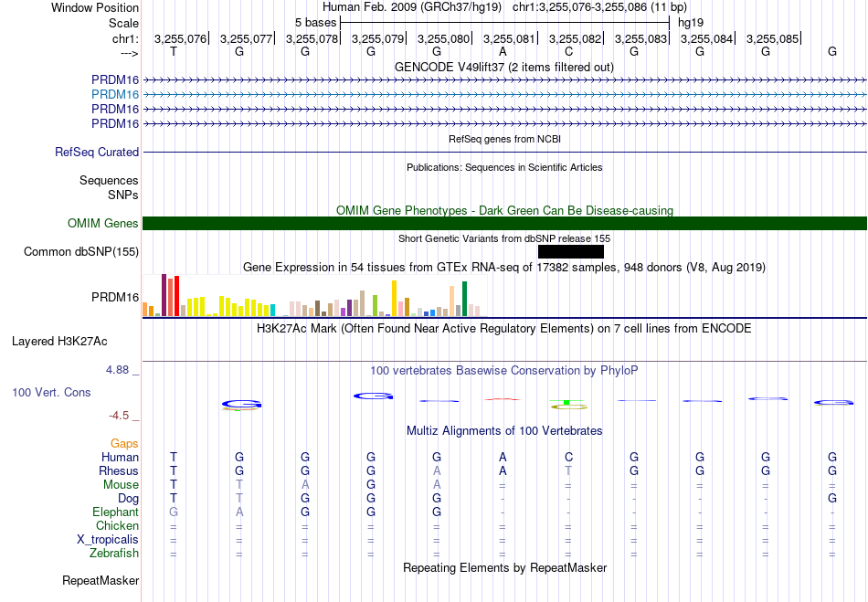Click the 'Gene Expression in 54 tissues' title

point(504,268)
